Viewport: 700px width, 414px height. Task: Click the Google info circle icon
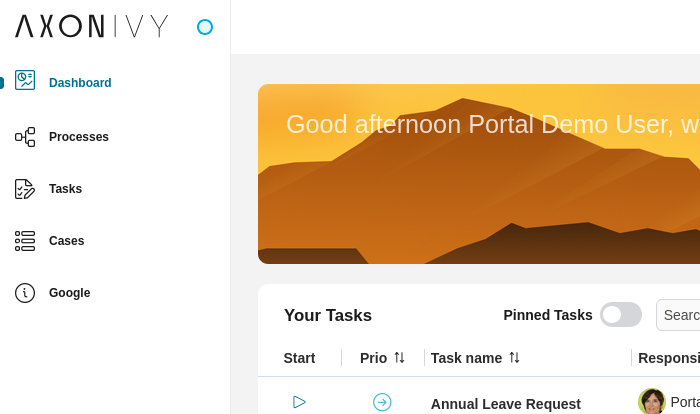click(25, 293)
